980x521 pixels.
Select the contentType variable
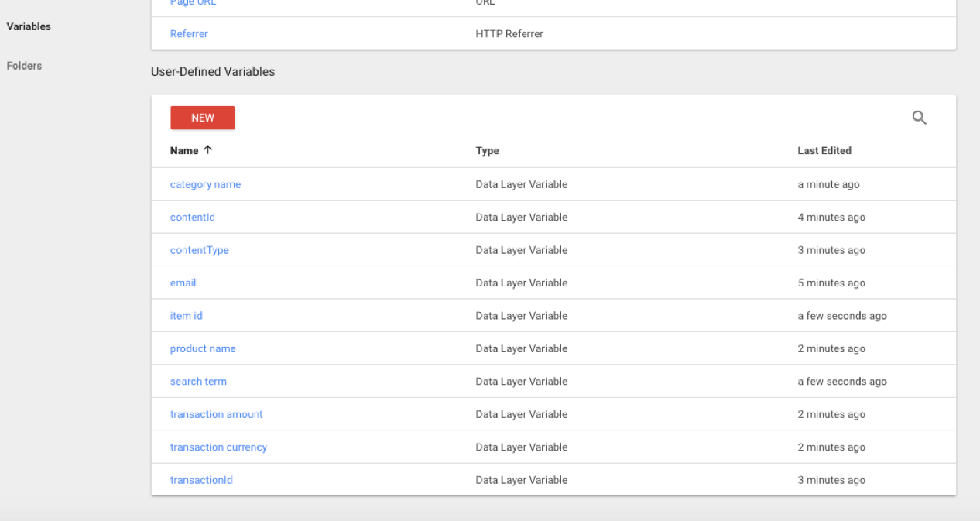coord(199,250)
